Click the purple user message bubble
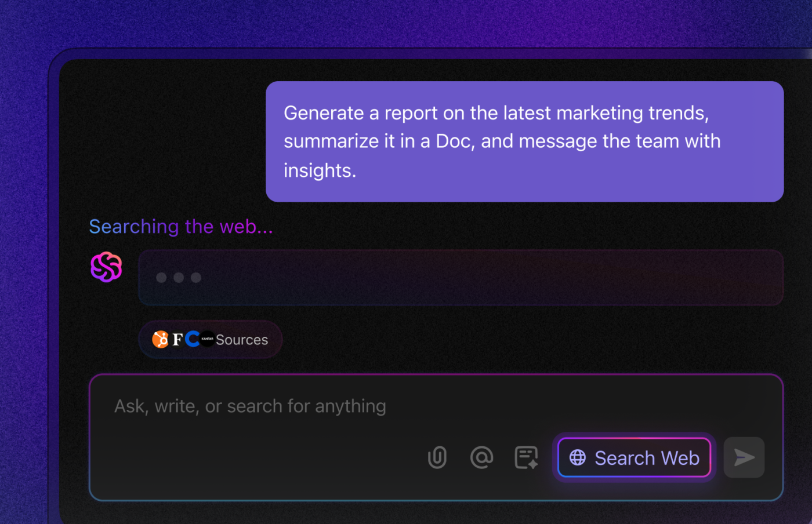This screenshot has height=524, width=812. (x=524, y=141)
